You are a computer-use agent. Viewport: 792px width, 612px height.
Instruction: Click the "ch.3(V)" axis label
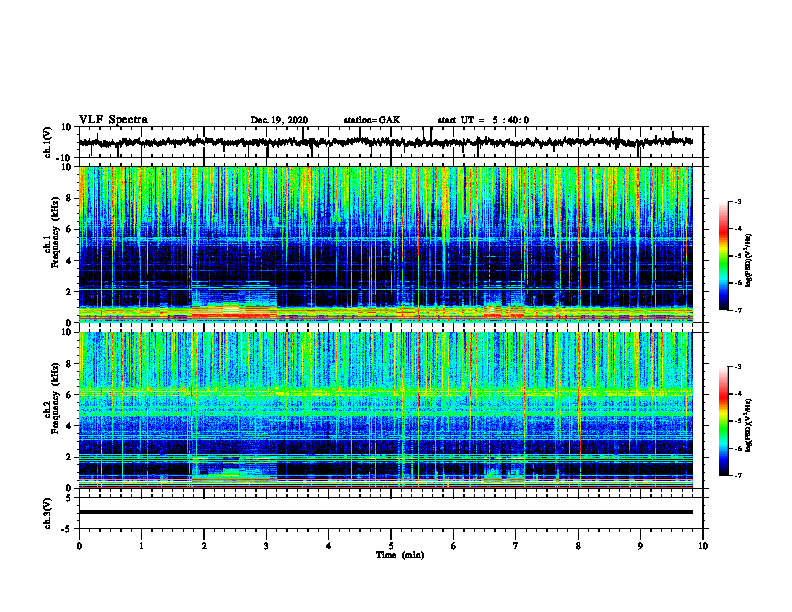[x=47, y=514]
